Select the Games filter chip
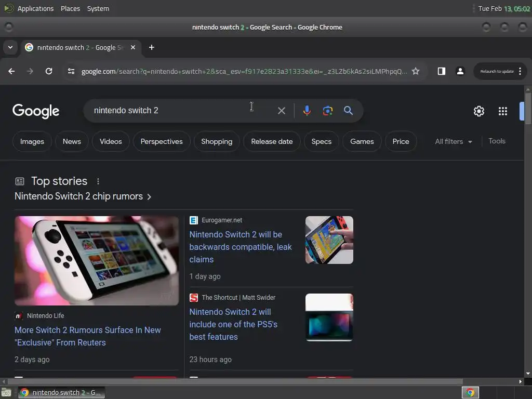Image resolution: width=532 pixels, height=399 pixels. pyautogui.click(x=362, y=141)
